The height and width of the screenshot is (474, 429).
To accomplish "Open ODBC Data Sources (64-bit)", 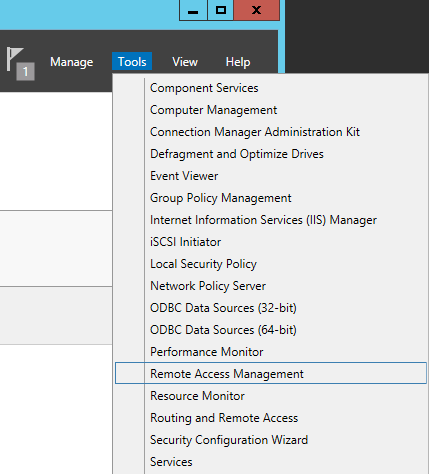I will 223,330.
